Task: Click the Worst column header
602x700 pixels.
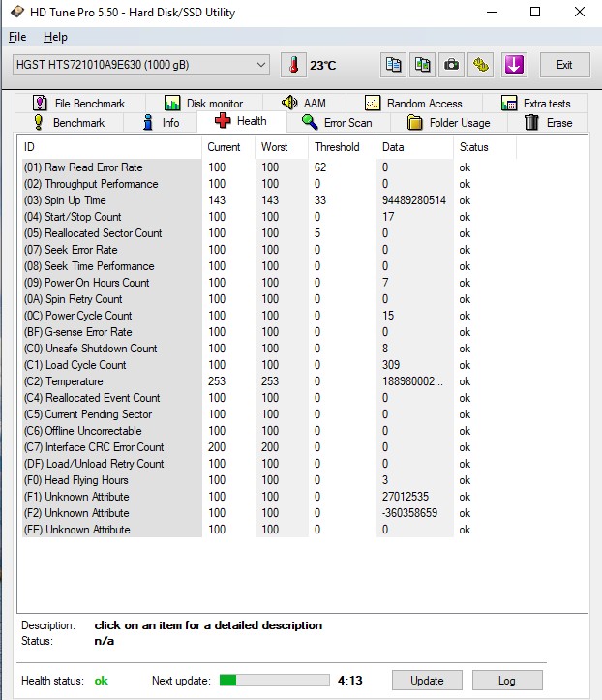Action: click(282, 147)
